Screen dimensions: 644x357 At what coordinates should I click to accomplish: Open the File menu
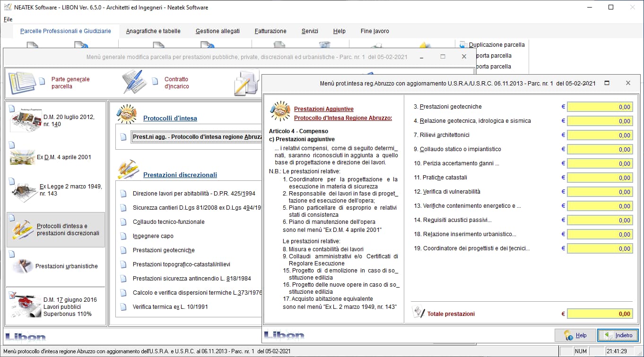(8, 19)
